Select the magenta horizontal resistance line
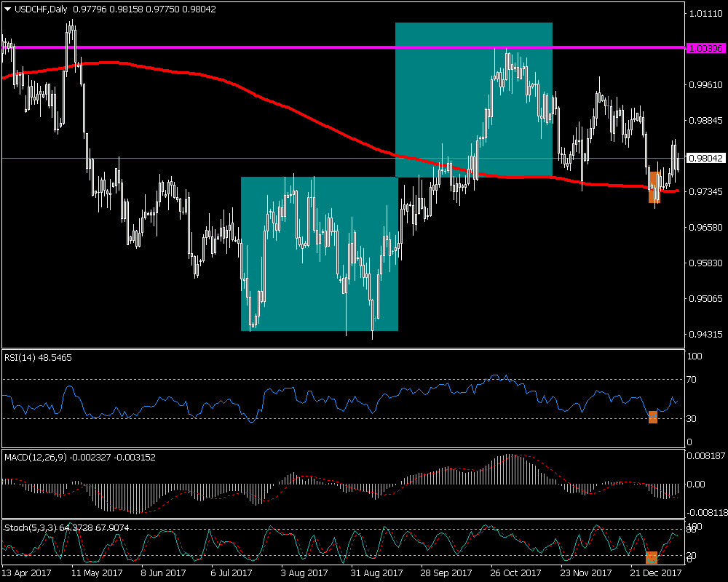The image size is (728, 582). tap(218, 47)
